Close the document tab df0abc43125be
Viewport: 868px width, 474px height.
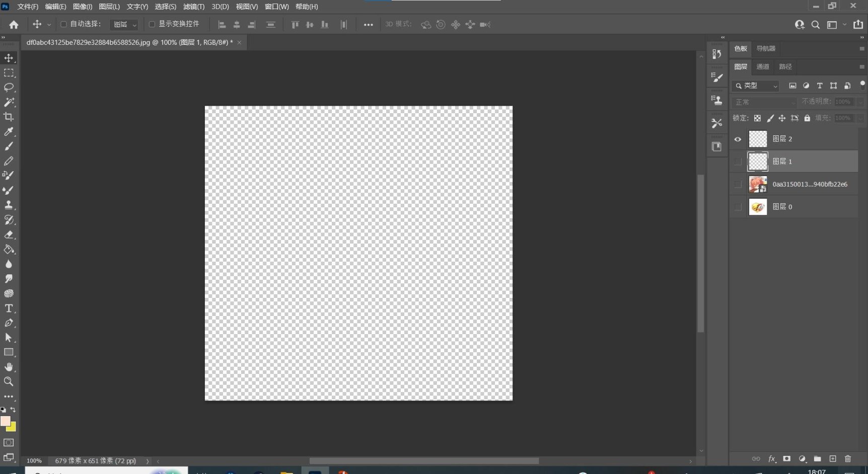(239, 43)
